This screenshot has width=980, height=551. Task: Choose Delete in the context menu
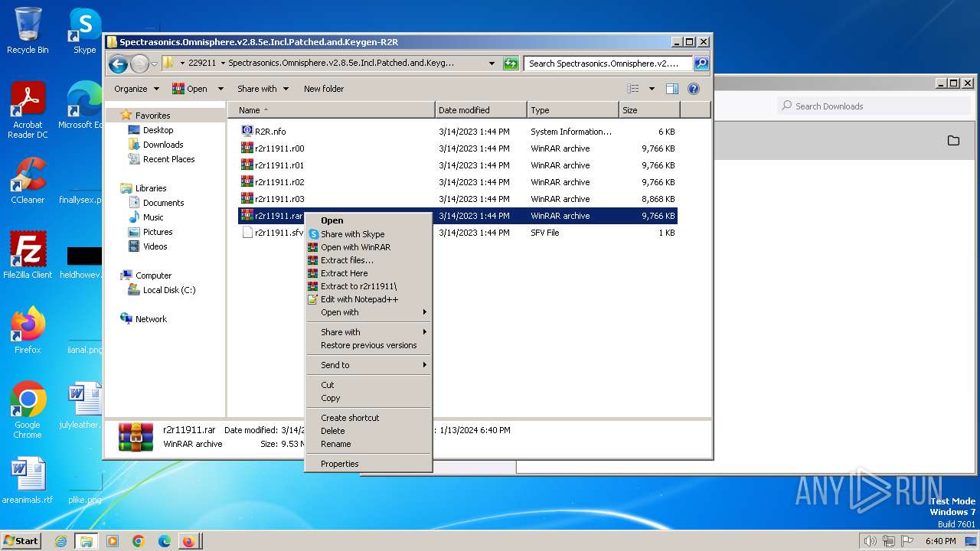[x=369, y=431]
